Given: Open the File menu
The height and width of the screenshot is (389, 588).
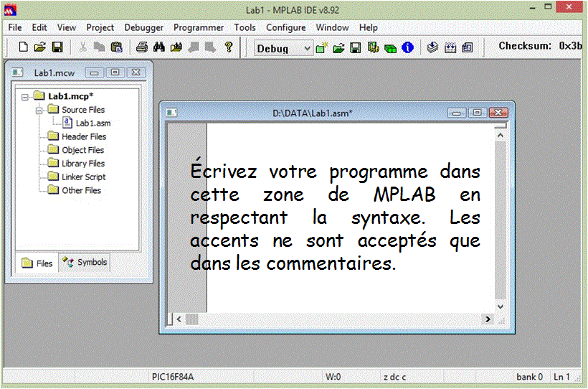Looking at the screenshot, I should coord(15,27).
